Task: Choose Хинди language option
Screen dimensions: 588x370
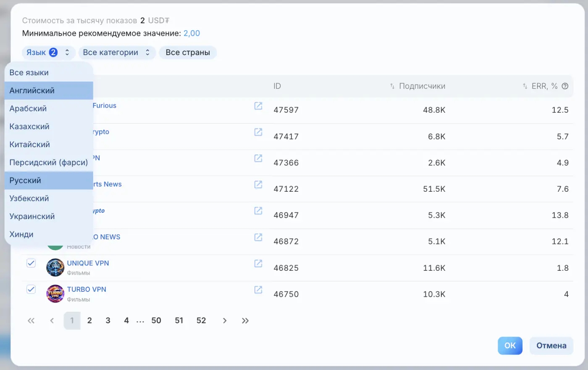Action: [49, 235]
